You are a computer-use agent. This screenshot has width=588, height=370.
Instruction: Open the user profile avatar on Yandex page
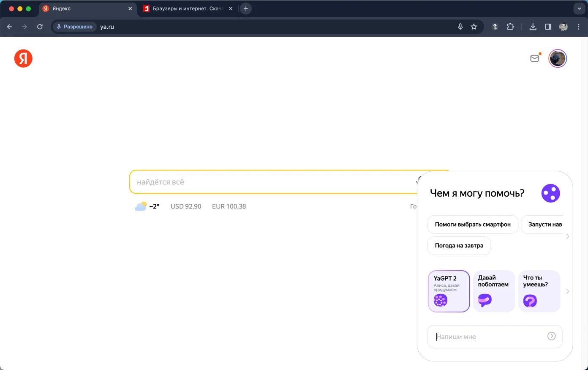(x=558, y=58)
